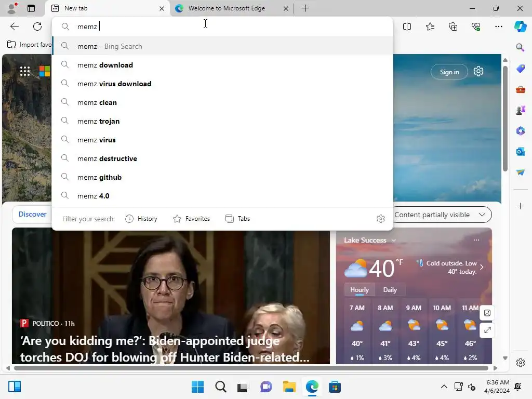Viewport: 532px width, 399px height.
Task: Open Collections icon in toolbar
Action: pyautogui.click(x=453, y=26)
